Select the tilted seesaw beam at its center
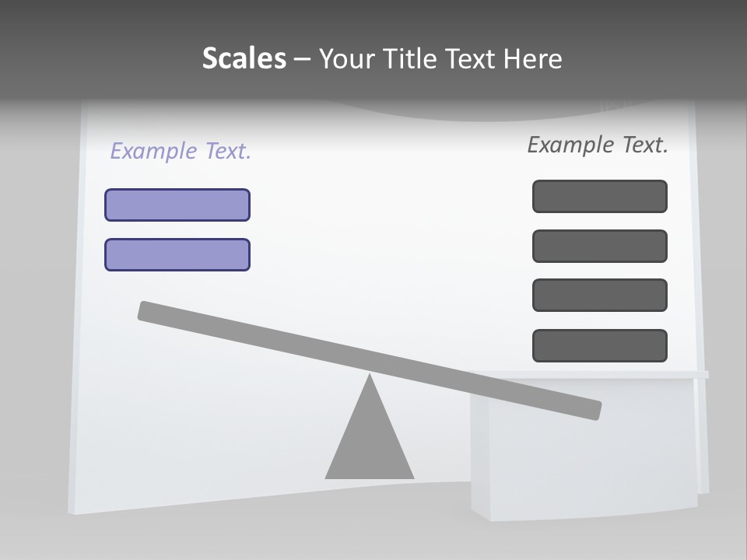747x560 pixels. tap(370, 360)
